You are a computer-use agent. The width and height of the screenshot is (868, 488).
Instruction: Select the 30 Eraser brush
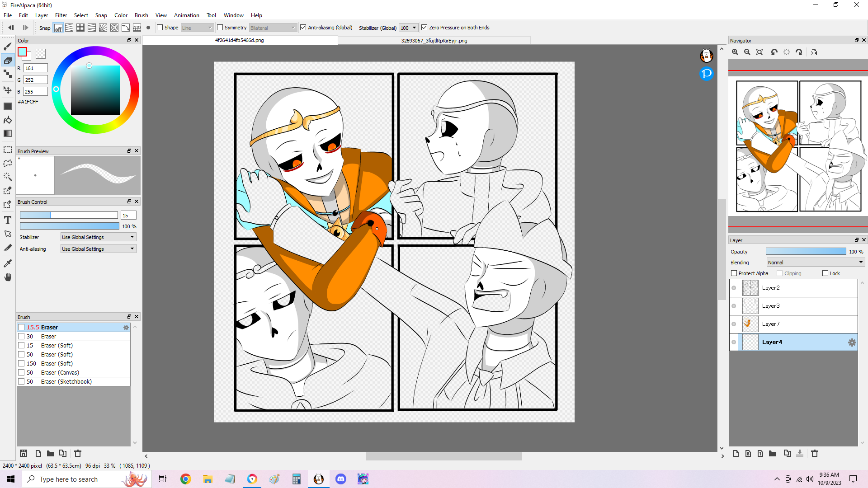coord(74,337)
